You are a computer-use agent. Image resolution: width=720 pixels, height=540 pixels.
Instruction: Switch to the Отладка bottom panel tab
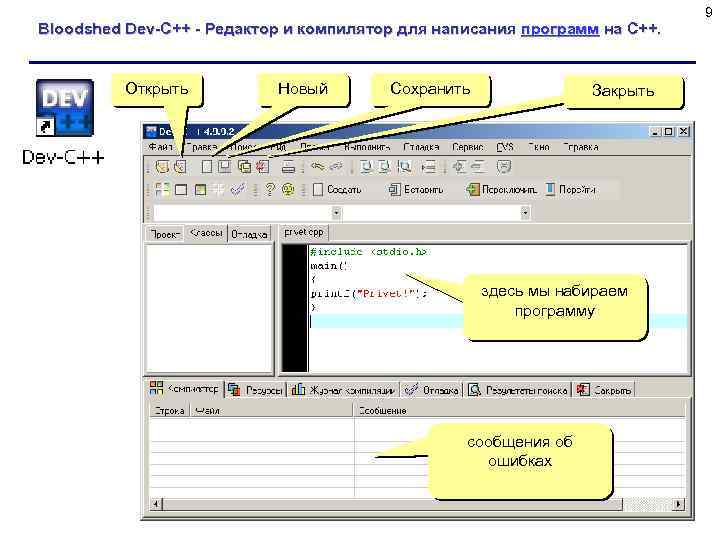pyautogui.click(x=431, y=390)
